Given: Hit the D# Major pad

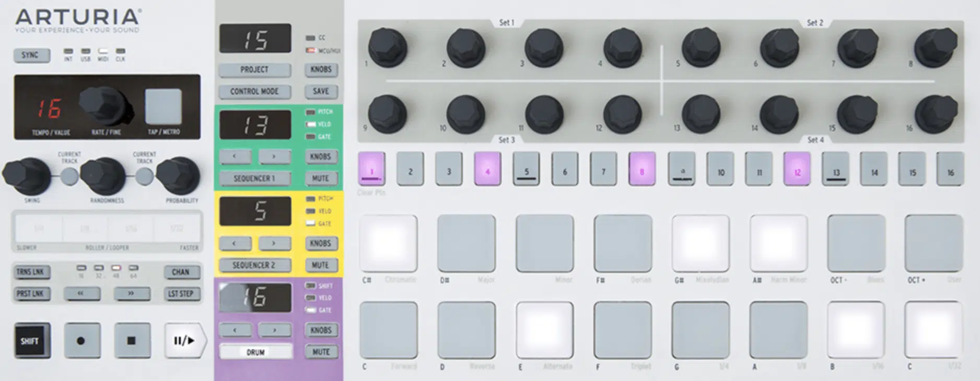Looking at the screenshot, I should tap(466, 243).
